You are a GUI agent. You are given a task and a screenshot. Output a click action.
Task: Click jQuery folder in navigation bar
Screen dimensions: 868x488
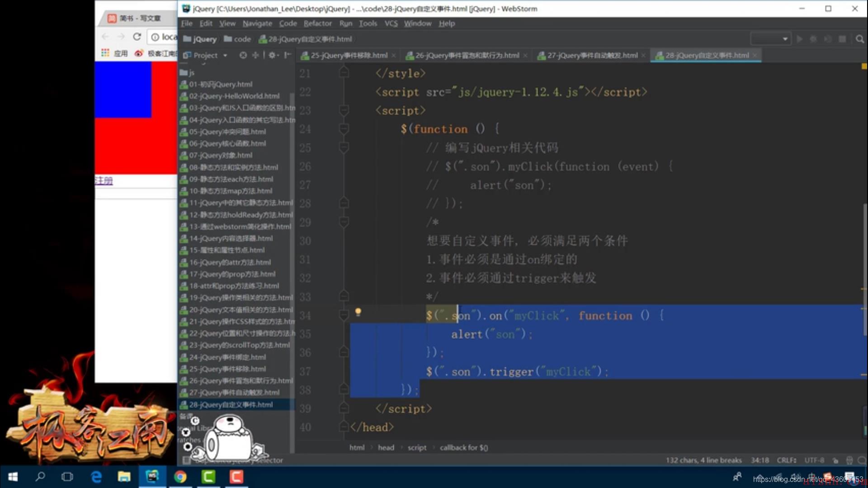[x=200, y=39]
